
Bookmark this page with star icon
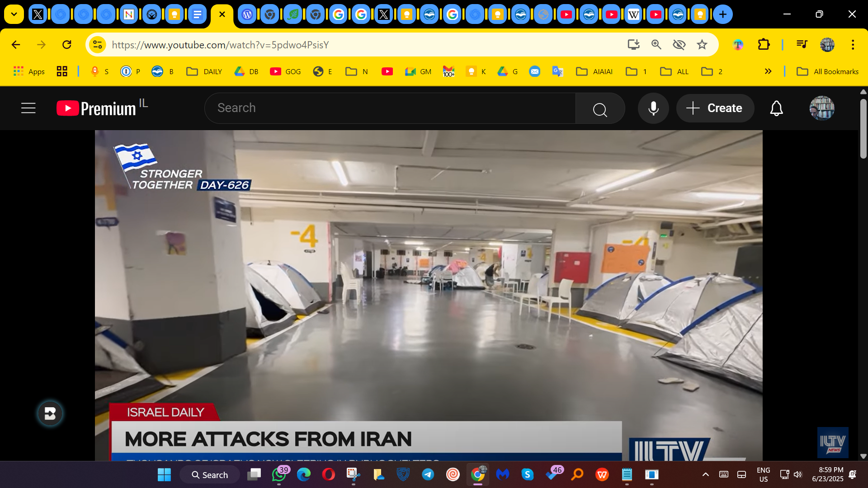(702, 44)
